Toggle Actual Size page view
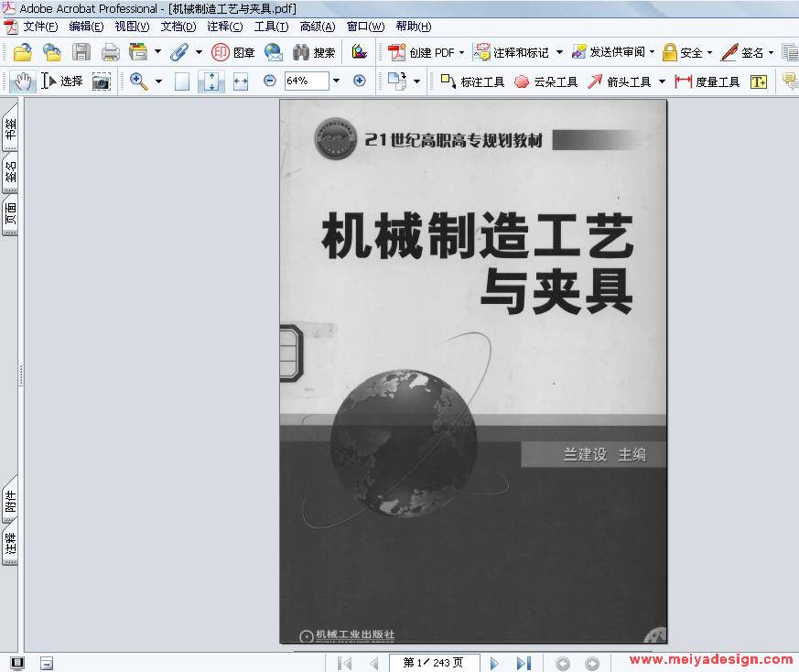Viewport: 799px width, 672px height. click(x=182, y=81)
